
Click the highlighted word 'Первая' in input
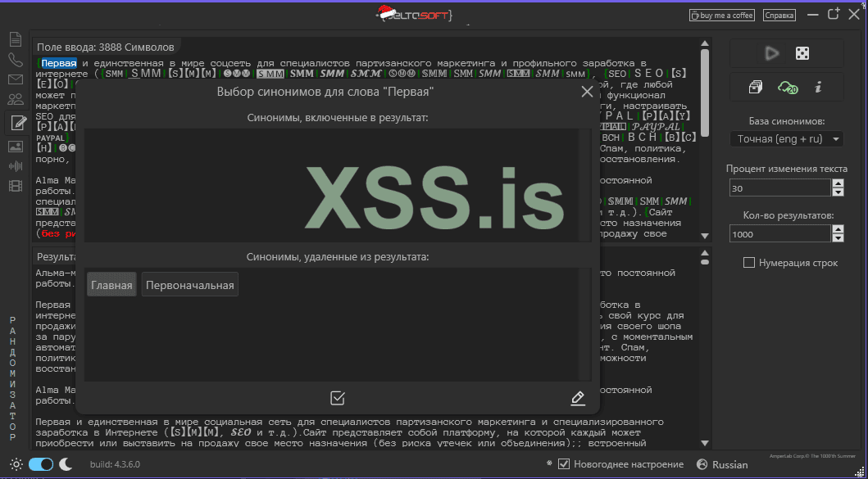tap(59, 64)
